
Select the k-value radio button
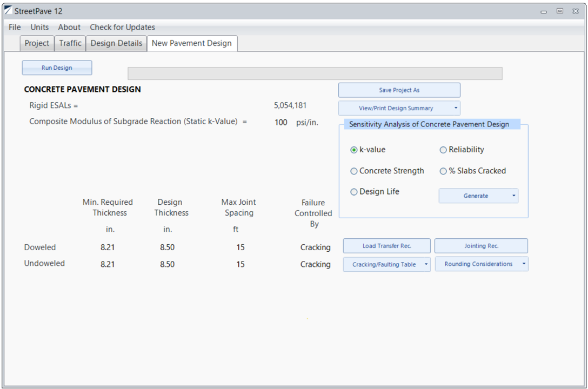(x=354, y=150)
